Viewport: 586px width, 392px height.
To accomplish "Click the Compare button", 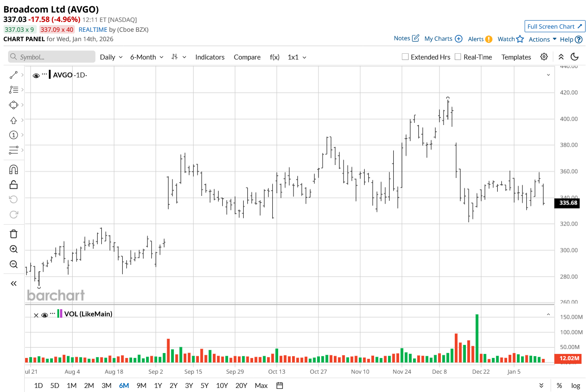I will tap(247, 57).
